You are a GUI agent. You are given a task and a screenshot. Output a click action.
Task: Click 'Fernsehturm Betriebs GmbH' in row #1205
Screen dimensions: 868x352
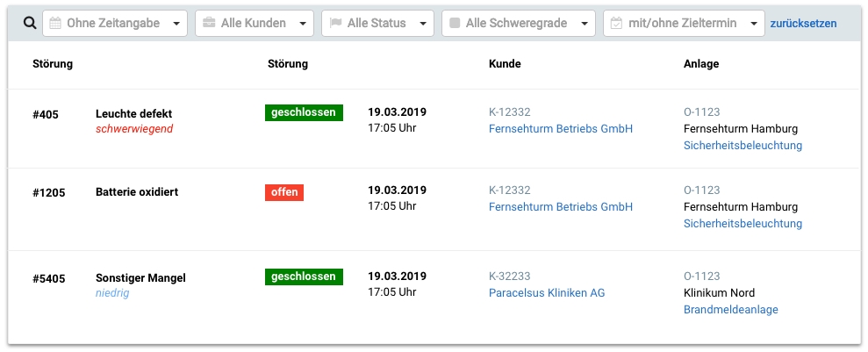tap(560, 207)
